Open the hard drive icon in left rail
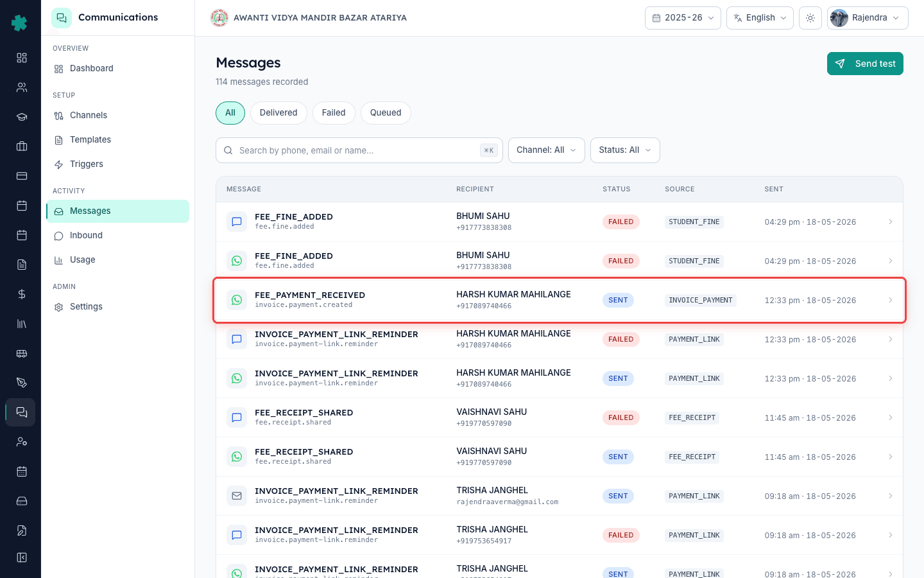This screenshot has width=924, height=578. click(22, 501)
